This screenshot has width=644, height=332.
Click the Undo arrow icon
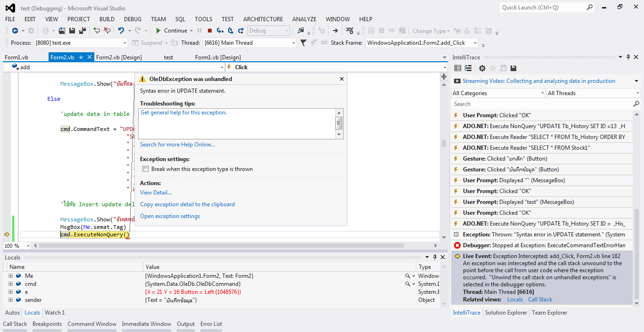121,31
